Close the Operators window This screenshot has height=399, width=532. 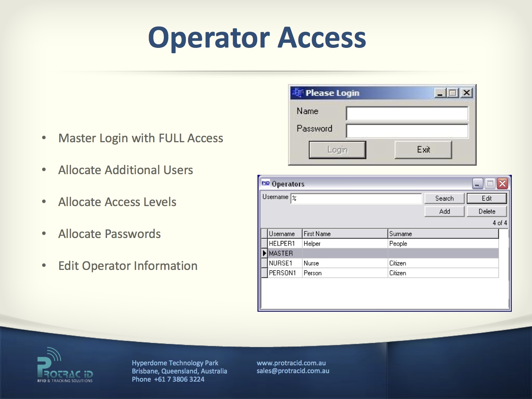click(x=502, y=183)
